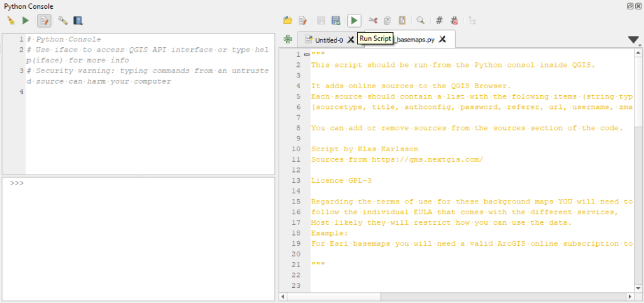Click Save As icon in editor toolbar

click(336, 21)
